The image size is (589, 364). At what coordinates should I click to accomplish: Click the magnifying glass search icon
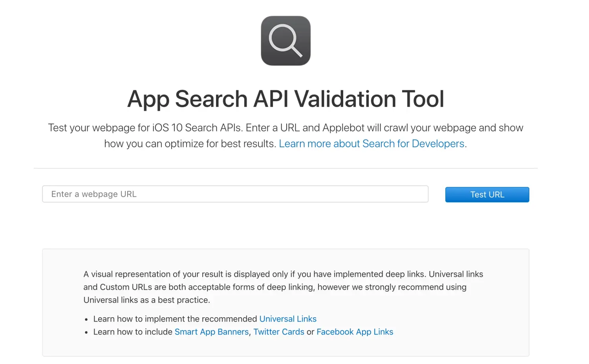click(x=285, y=41)
